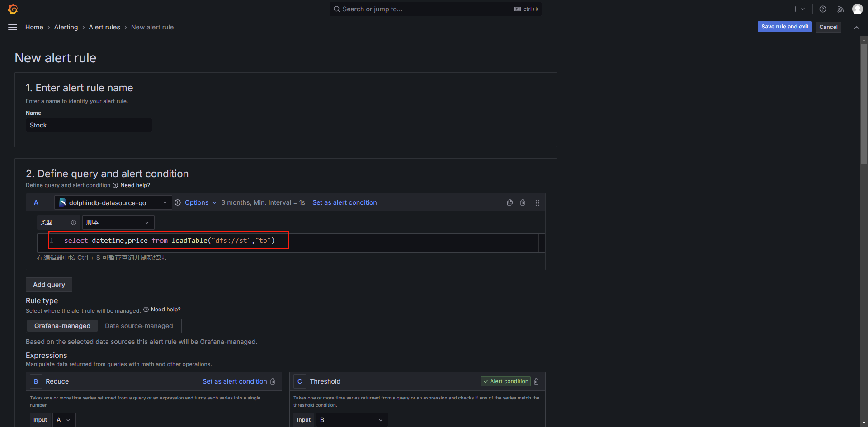Open the hamburger navigation menu

(13, 27)
